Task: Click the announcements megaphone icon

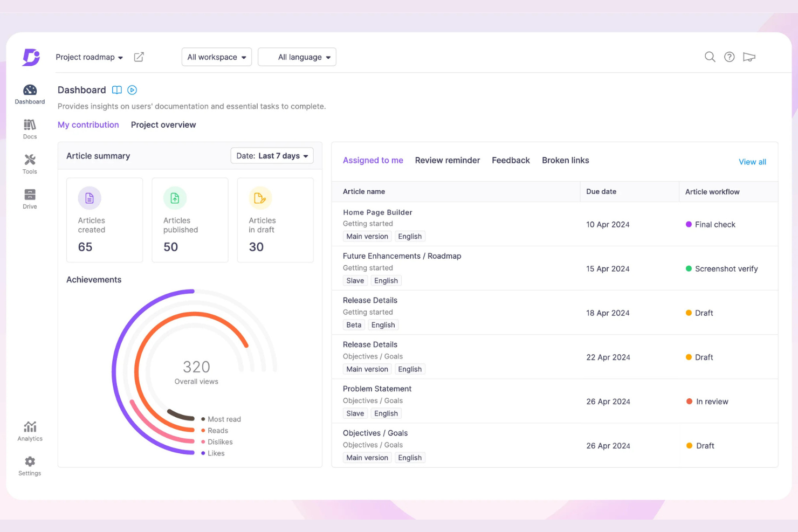Action: pos(749,57)
